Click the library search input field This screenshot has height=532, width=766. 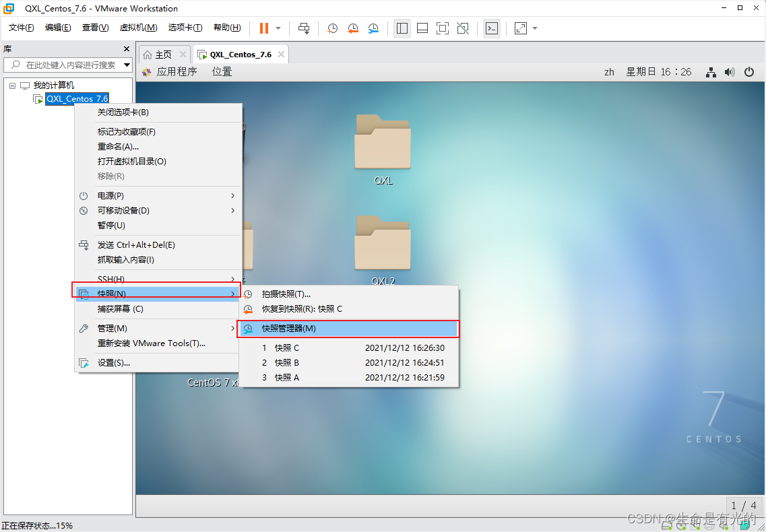click(x=63, y=65)
